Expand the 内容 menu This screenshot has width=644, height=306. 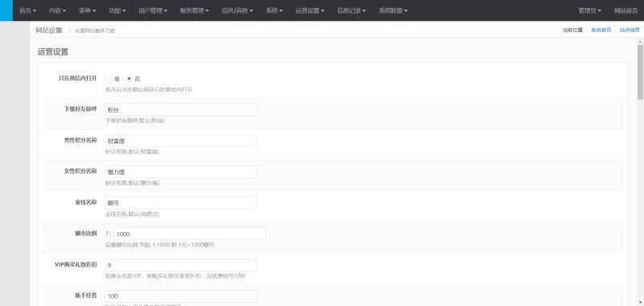point(57,10)
